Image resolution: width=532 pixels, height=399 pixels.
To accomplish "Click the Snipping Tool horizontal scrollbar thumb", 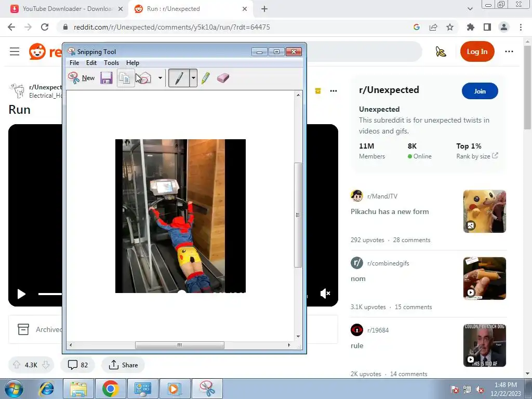I will (179, 345).
